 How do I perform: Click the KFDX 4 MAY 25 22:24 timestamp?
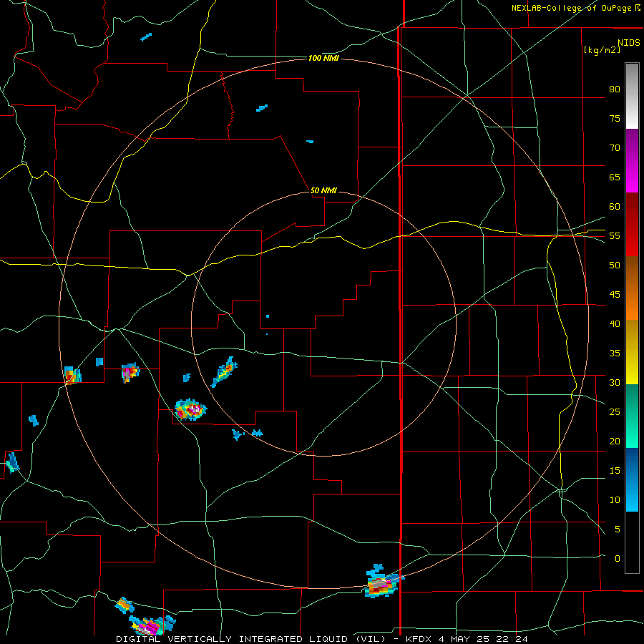tap(467, 639)
